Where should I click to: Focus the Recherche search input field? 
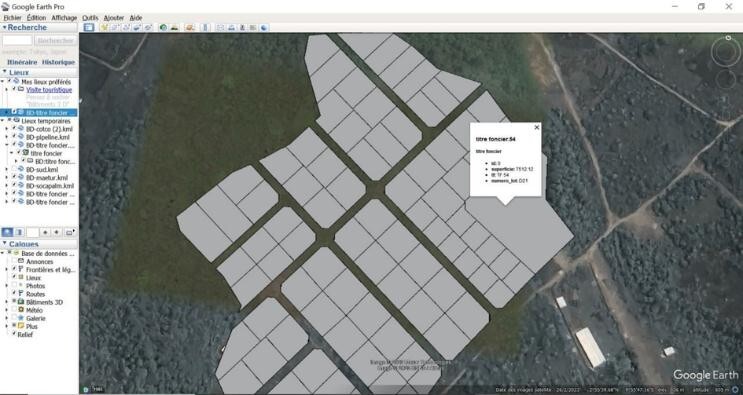pyautogui.click(x=17, y=41)
